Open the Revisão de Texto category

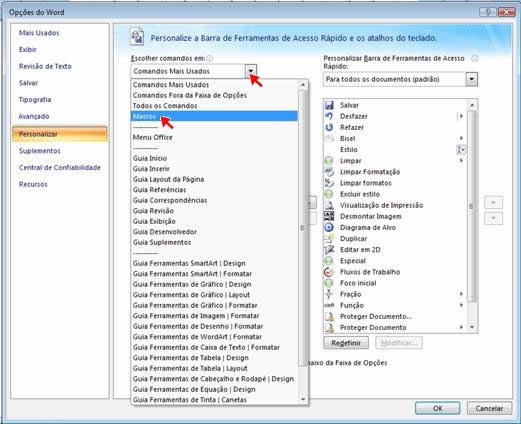[x=45, y=66]
